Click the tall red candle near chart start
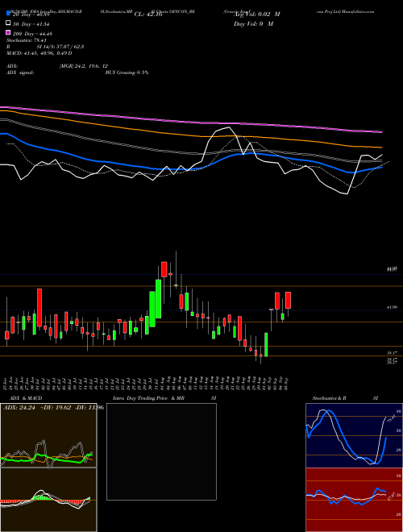 (39, 307)
